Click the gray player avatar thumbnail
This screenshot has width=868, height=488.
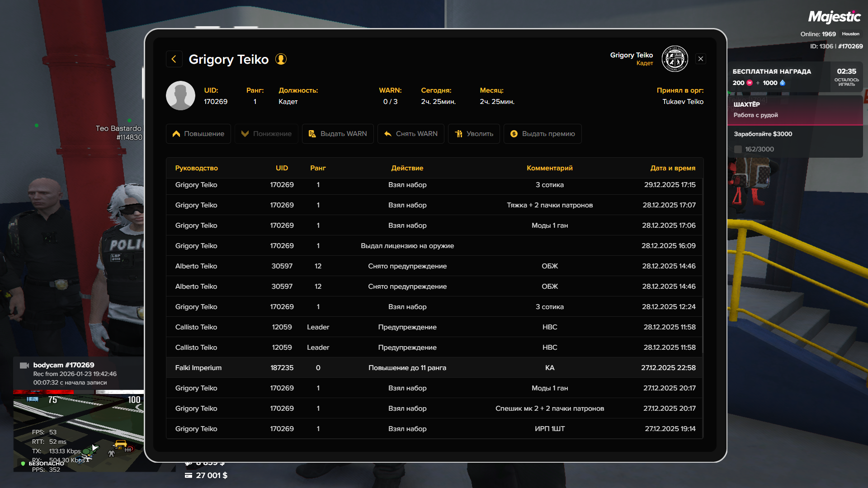click(x=180, y=96)
